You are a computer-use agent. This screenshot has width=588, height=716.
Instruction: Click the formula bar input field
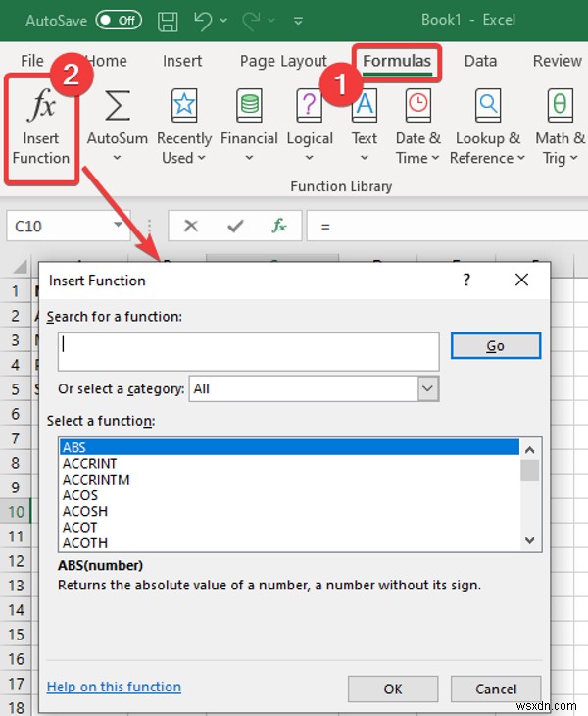[447, 226]
